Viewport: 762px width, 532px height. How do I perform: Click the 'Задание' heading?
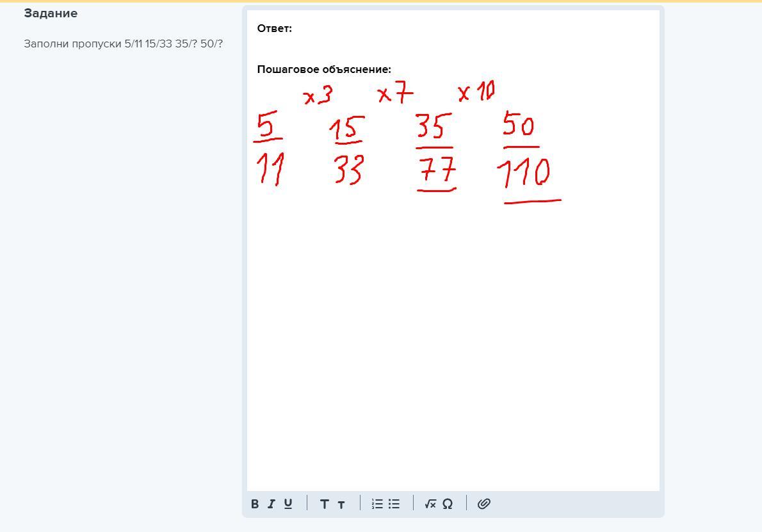tap(51, 13)
